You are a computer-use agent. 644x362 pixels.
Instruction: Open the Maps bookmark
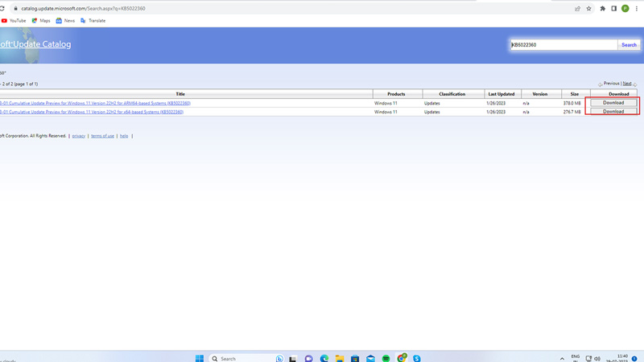pyautogui.click(x=41, y=21)
